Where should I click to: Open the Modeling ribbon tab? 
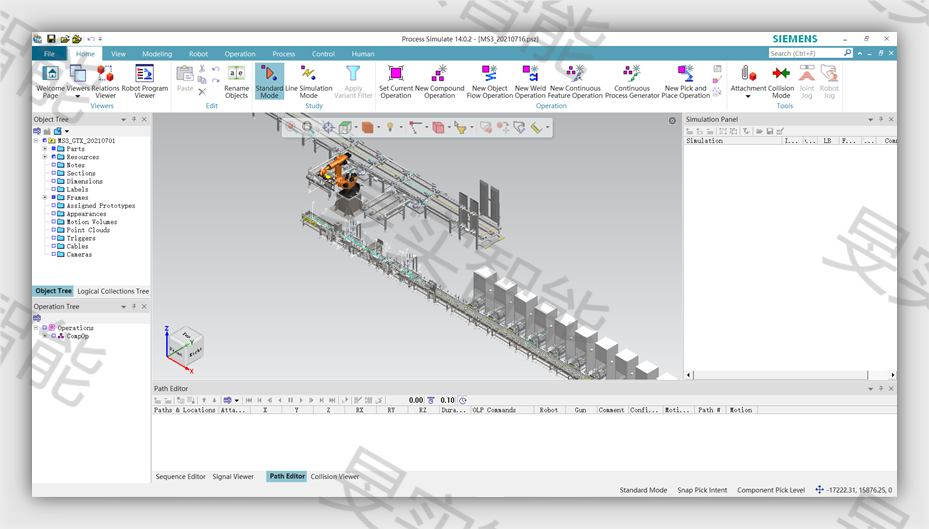[156, 54]
